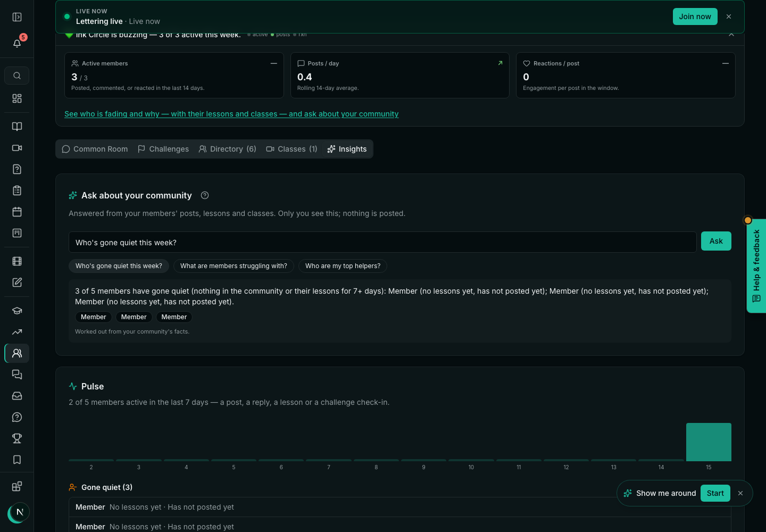This screenshot has width=766, height=532.
Task: Open the pencil edit icon in sidebar
Action: (x=17, y=282)
